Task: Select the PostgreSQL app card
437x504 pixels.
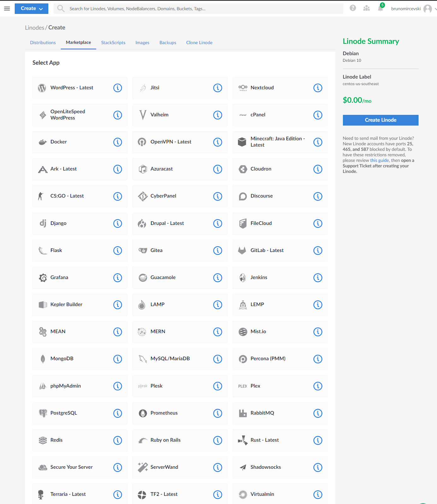Action: (x=80, y=413)
